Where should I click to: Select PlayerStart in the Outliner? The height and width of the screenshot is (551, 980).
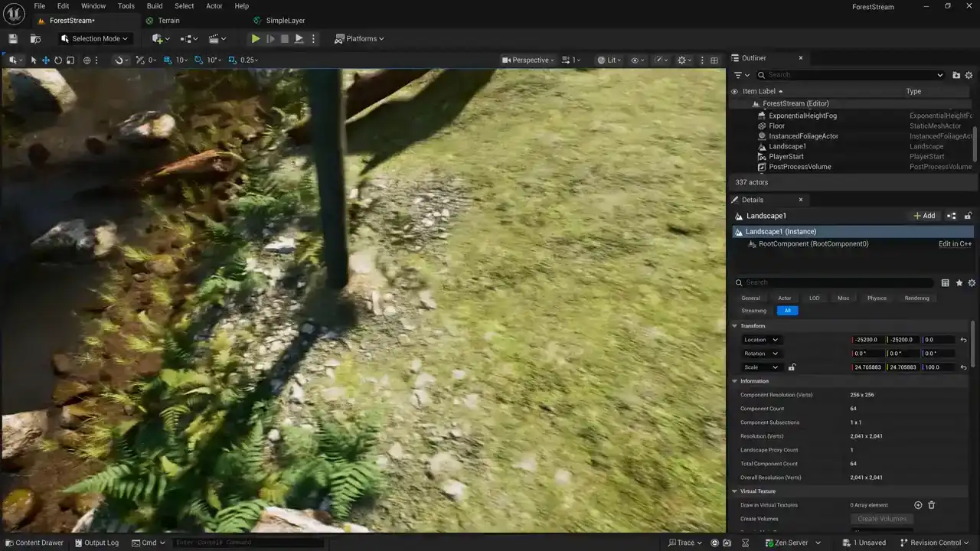[x=786, y=156]
